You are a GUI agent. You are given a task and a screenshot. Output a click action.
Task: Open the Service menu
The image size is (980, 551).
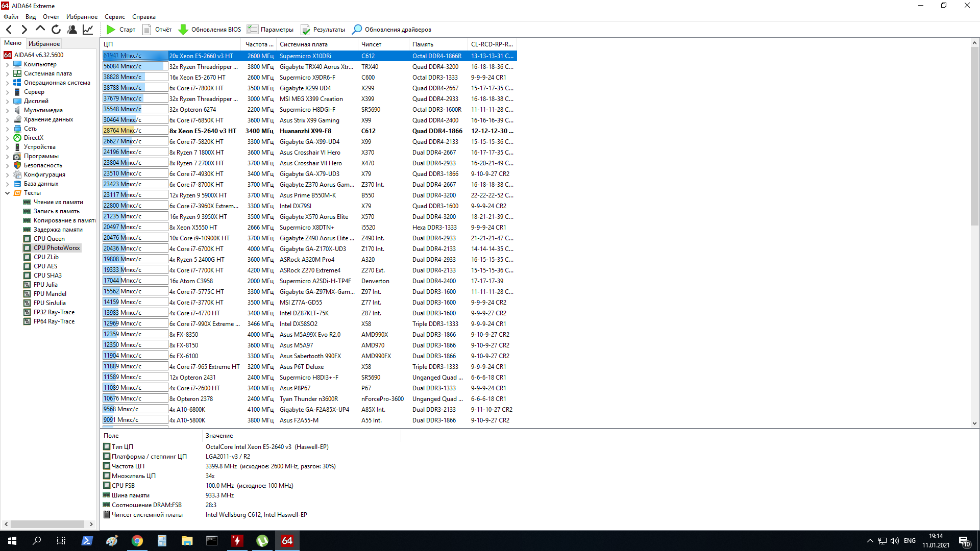[x=114, y=17]
